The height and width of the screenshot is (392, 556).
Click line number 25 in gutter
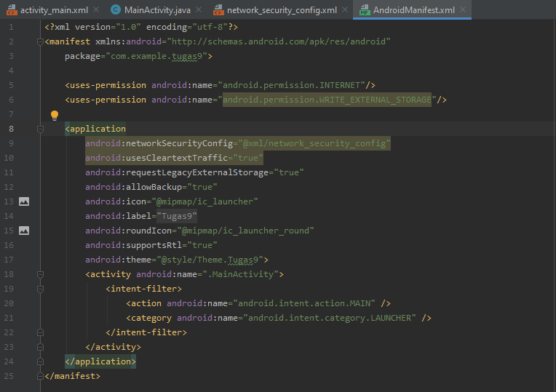pyautogui.click(x=9, y=376)
